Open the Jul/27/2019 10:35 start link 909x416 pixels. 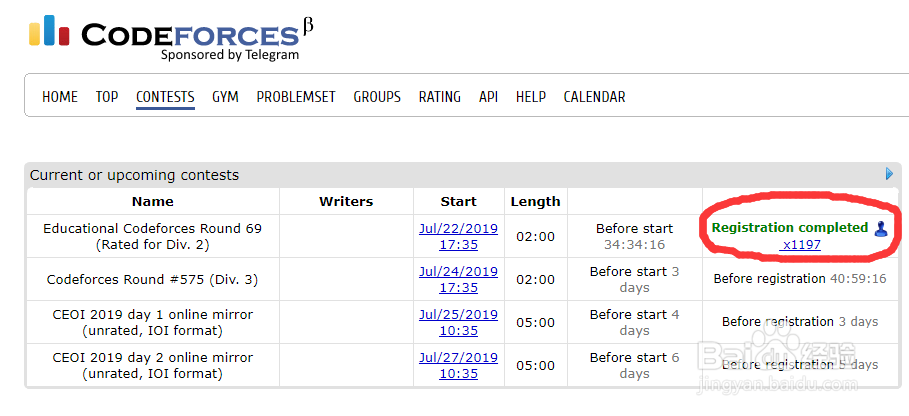pos(458,365)
